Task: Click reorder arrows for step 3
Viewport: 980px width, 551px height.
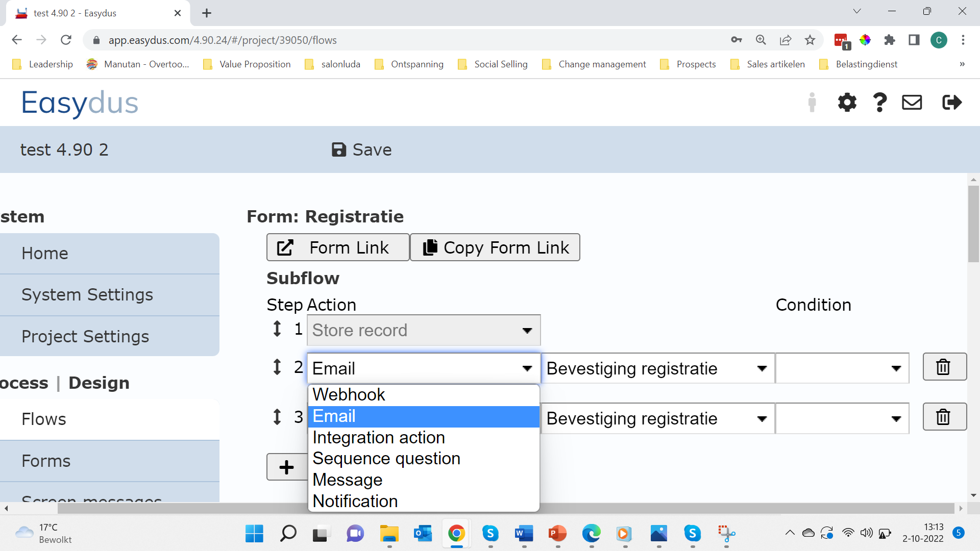Action: tap(277, 417)
